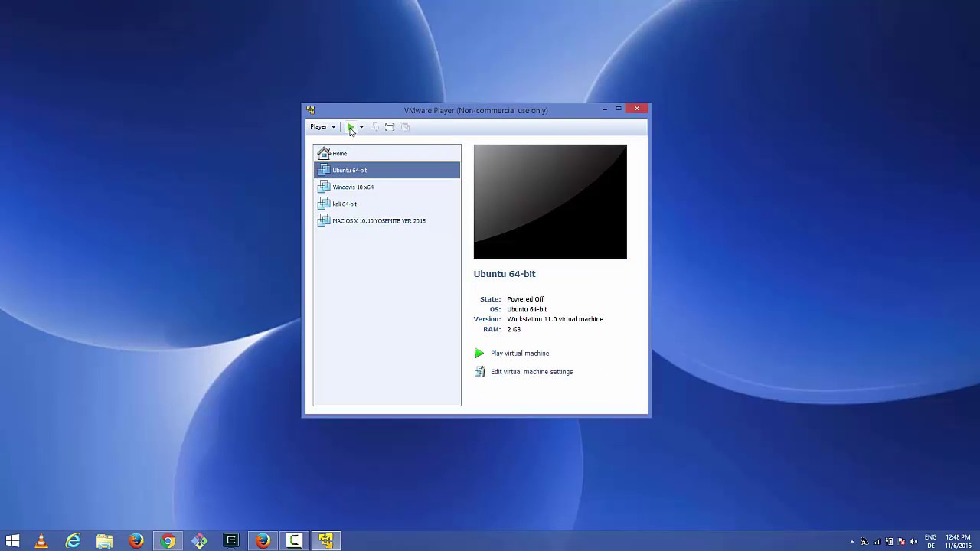Click the settings icon beside Edit virtual machine settings
Image resolution: width=980 pixels, height=551 pixels.
pyautogui.click(x=479, y=372)
